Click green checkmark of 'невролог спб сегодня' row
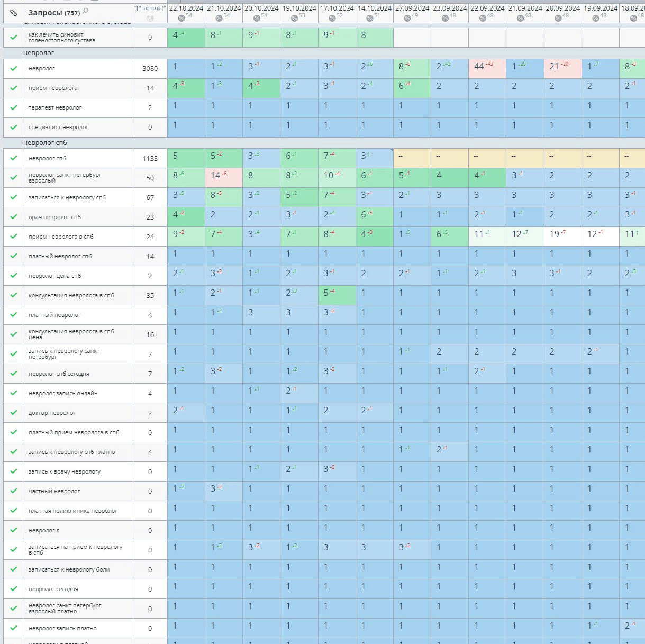 tap(14, 374)
